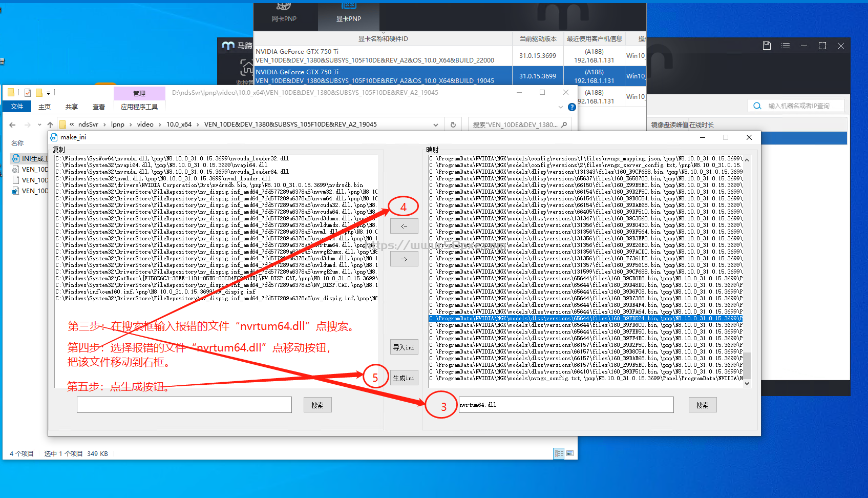Viewport: 868px width, 498px height.
Task: Open the 共享 ribbon tab
Action: pos(72,107)
